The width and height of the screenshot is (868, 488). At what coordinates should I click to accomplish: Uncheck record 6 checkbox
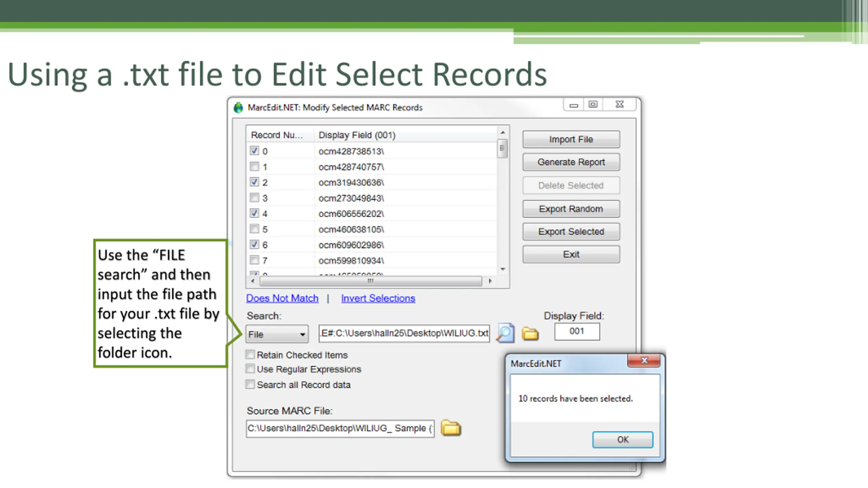254,244
